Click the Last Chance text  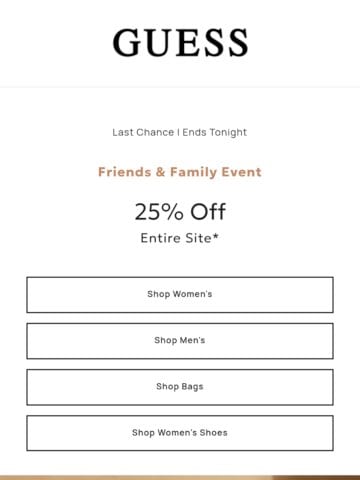point(143,132)
